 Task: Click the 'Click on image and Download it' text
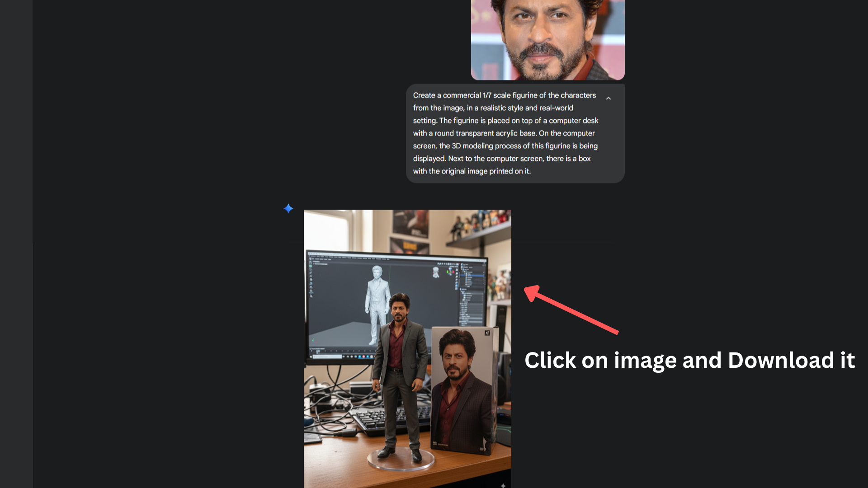689,361
